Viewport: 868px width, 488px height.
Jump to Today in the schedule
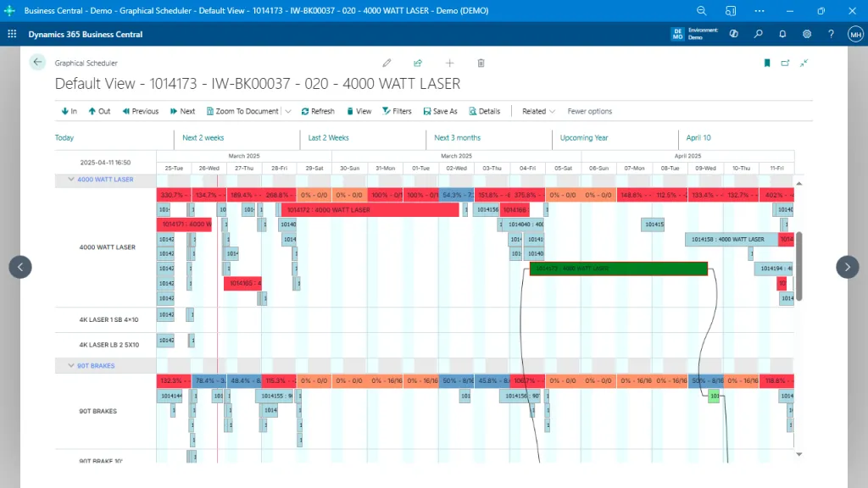[x=63, y=137]
